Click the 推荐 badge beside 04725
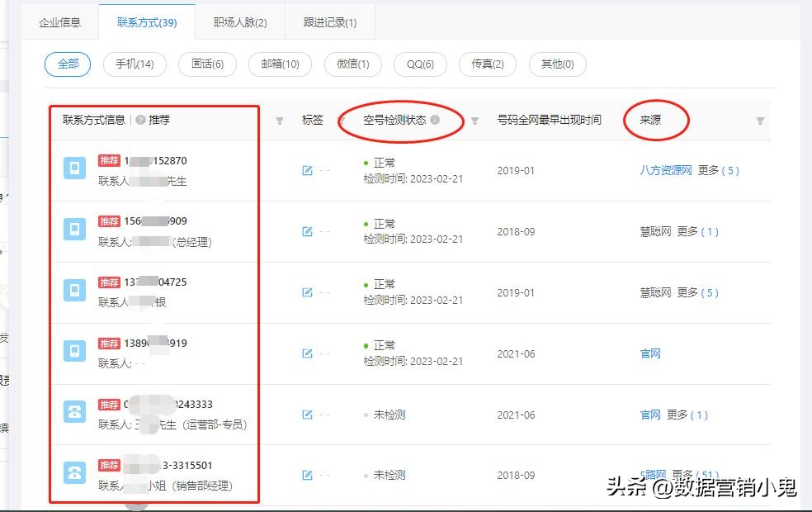 coord(109,282)
